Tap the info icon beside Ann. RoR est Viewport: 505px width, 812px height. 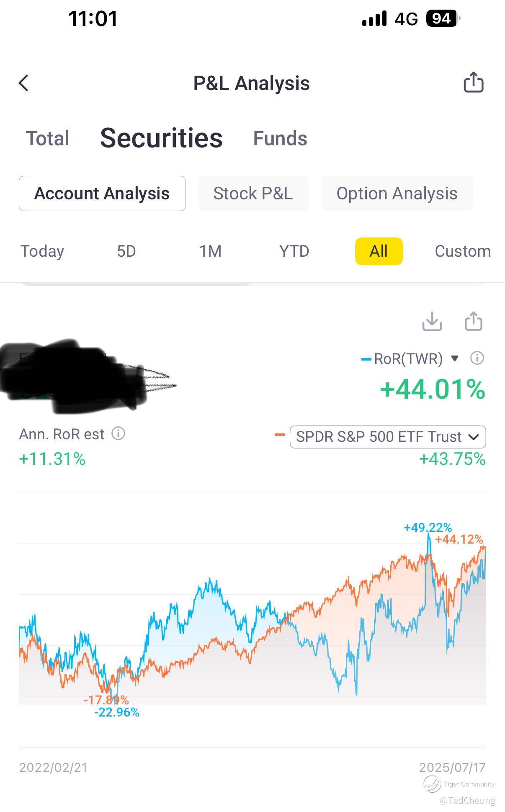[118, 433]
